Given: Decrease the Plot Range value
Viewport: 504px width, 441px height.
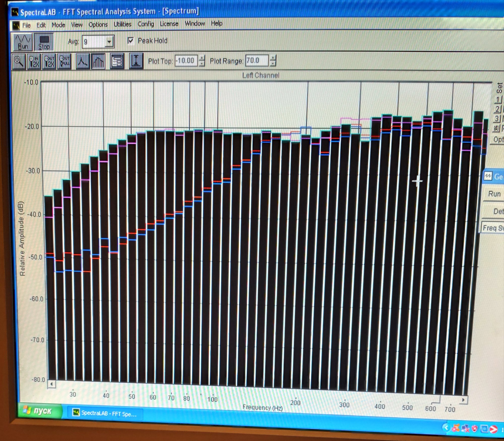Looking at the screenshot, I should 273,63.
